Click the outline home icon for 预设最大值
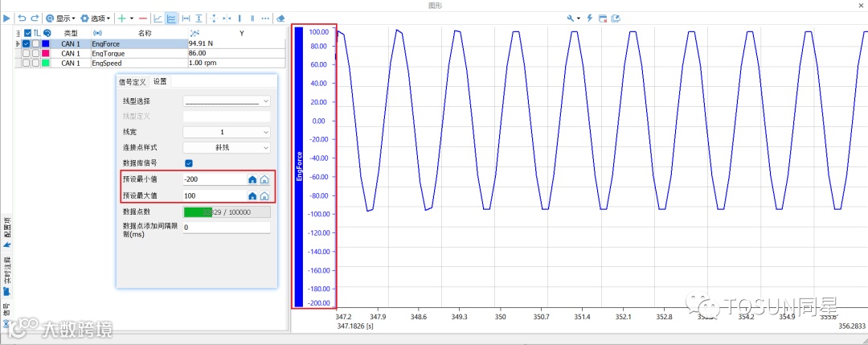The image size is (868, 345). 264,195
